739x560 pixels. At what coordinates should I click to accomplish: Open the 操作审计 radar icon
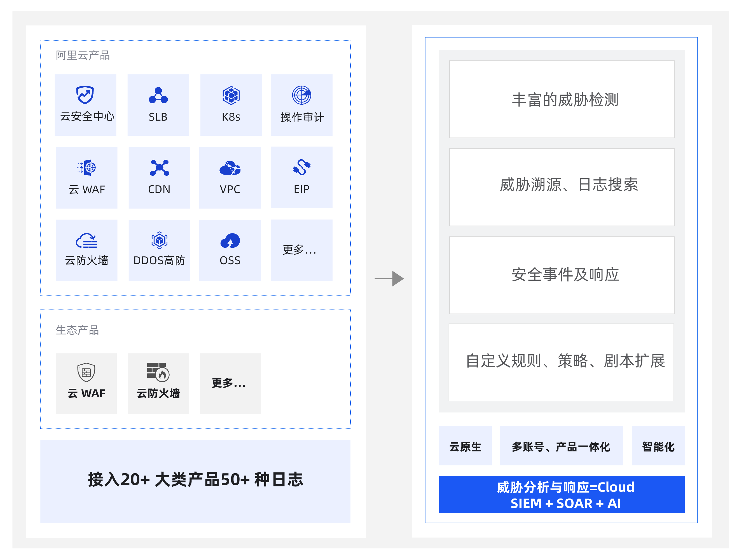click(x=301, y=95)
